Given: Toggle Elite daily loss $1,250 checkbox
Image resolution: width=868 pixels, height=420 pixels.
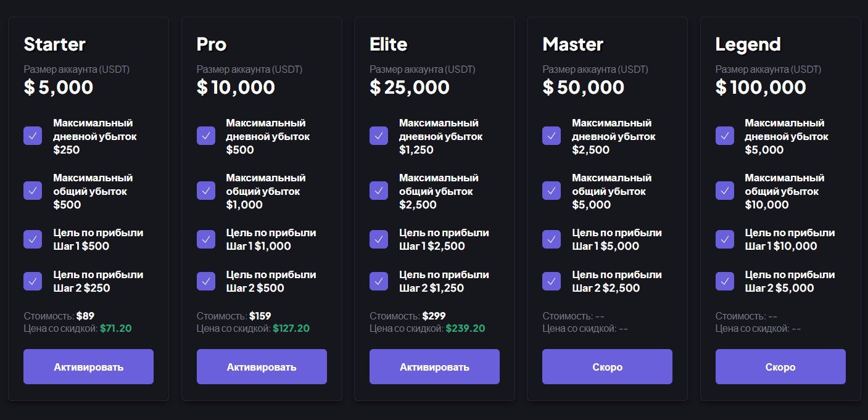Looking at the screenshot, I should (379, 136).
